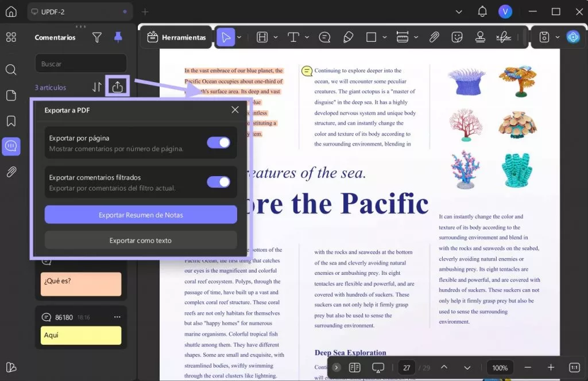The width and height of the screenshot is (588, 381).
Task: Click the 100% zoom level field
Action: point(500,367)
